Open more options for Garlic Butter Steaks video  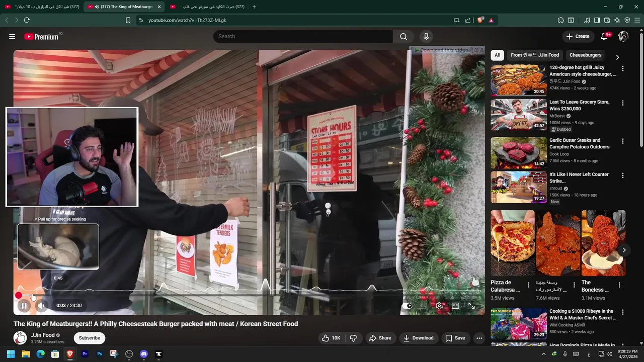[623, 141]
